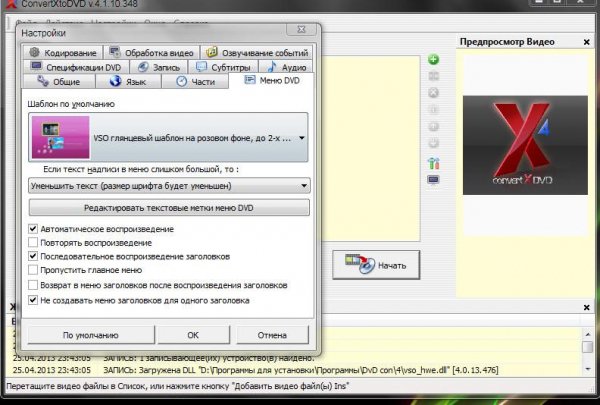The image size is (600, 405).
Task: Open the Уменьшить текст dropdown
Action: tap(169, 186)
